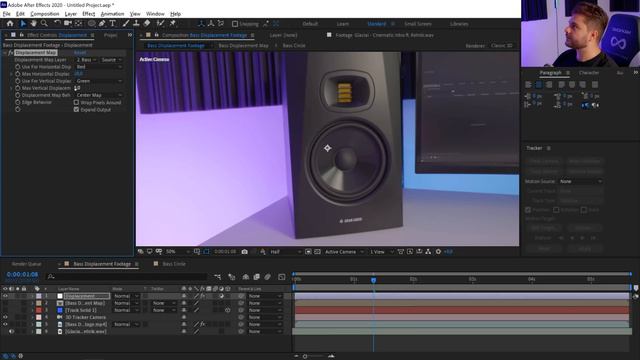Switch to the Learn workspace
Viewport: 640px width, 360px height.
(x=342, y=24)
